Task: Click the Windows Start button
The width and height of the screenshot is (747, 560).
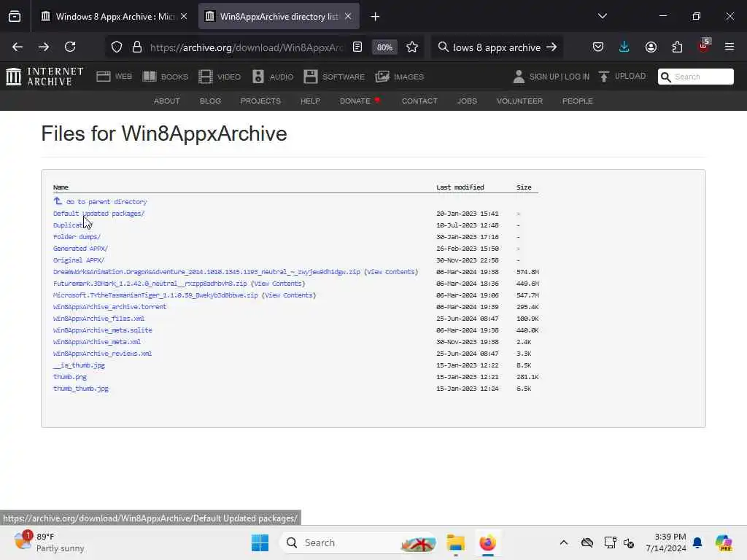Action: tap(260, 542)
